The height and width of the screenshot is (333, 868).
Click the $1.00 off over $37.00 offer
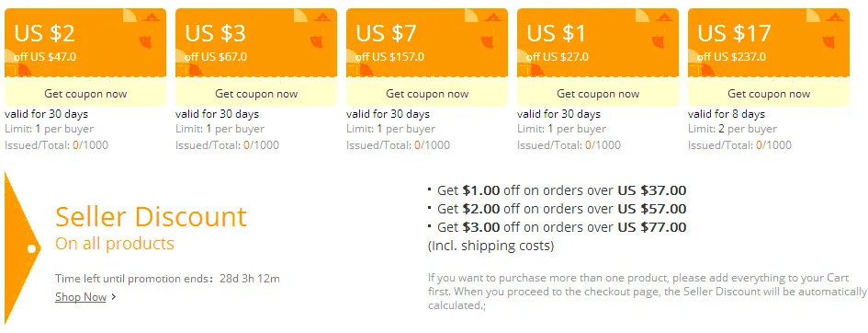[x=561, y=190]
